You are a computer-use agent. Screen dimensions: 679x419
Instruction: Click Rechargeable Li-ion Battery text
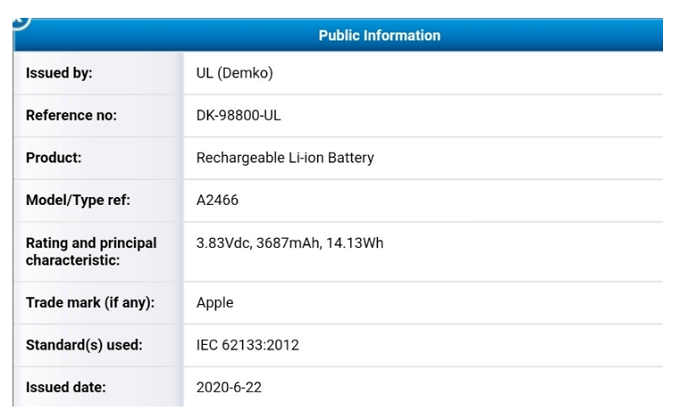285,158
